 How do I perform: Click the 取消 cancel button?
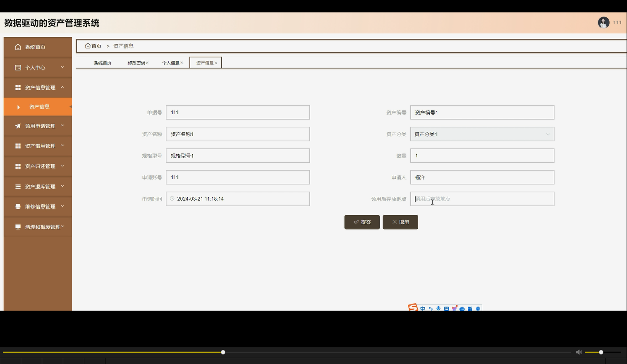pos(400,222)
